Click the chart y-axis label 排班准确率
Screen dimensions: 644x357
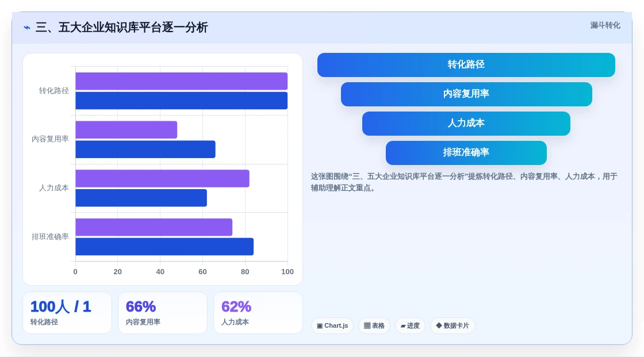[x=50, y=237]
